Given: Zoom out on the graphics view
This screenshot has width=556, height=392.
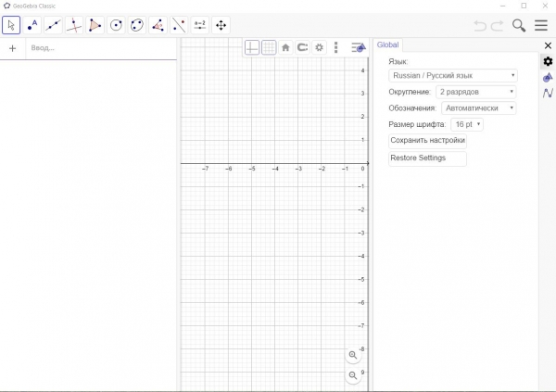Looking at the screenshot, I should coord(353,375).
